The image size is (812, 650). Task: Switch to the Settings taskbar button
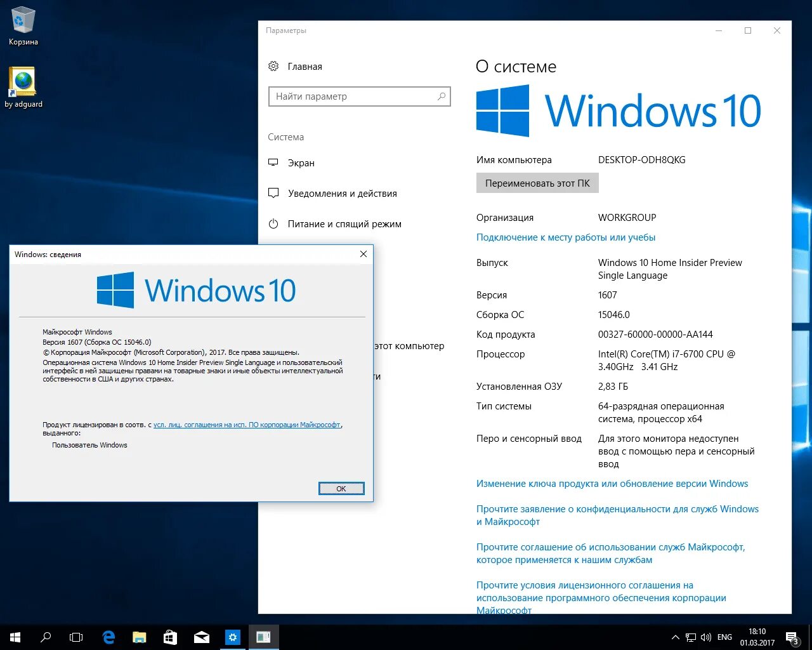pyautogui.click(x=233, y=637)
